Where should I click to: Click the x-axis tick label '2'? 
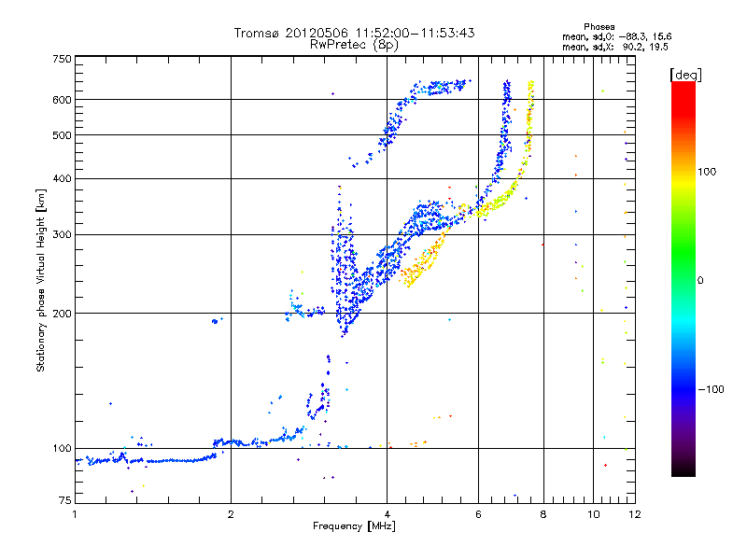coord(231,514)
